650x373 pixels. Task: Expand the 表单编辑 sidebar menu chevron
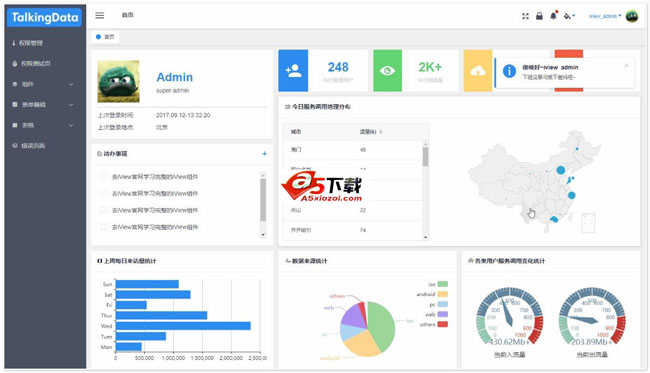pyautogui.click(x=71, y=105)
